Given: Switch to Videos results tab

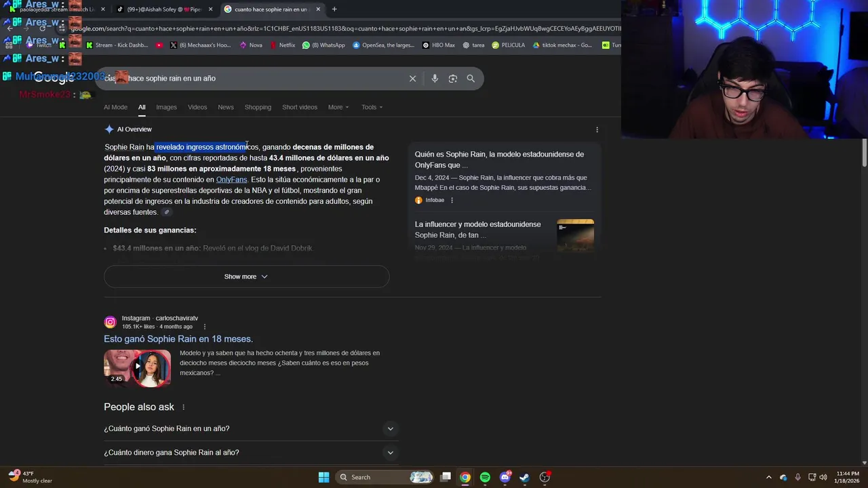Looking at the screenshot, I should [197, 107].
